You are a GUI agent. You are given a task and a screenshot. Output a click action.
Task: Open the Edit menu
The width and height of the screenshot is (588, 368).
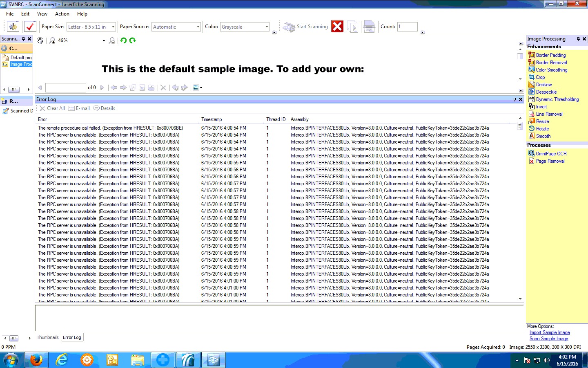tap(25, 14)
